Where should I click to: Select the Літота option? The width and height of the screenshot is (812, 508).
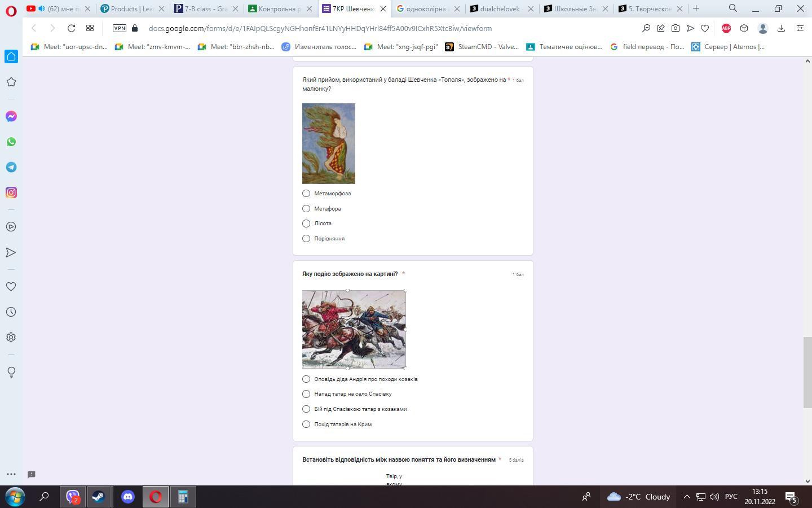[306, 224]
